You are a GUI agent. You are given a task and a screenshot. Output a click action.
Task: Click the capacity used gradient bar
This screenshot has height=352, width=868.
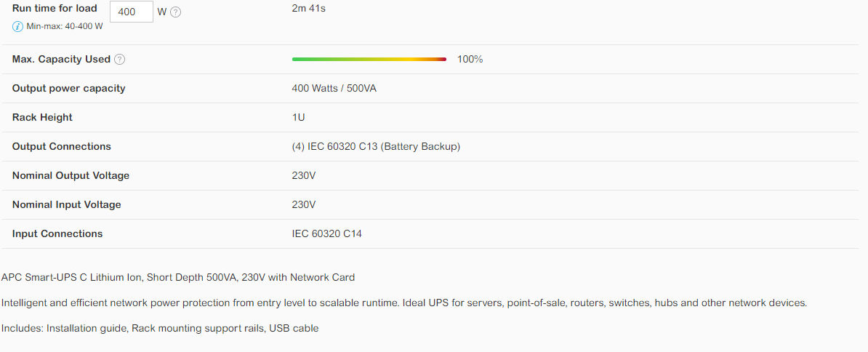pyautogui.click(x=369, y=59)
